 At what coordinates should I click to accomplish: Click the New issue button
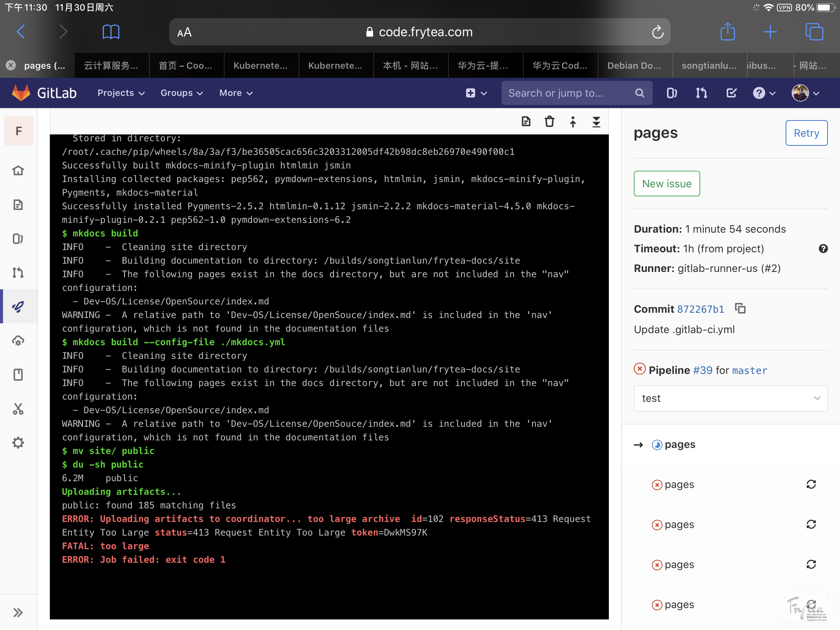click(667, 184)
